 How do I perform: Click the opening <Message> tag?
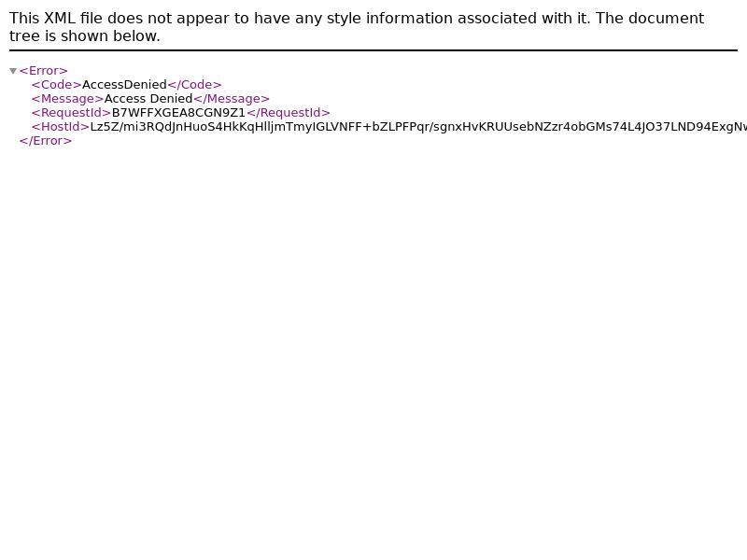[67, 99]
